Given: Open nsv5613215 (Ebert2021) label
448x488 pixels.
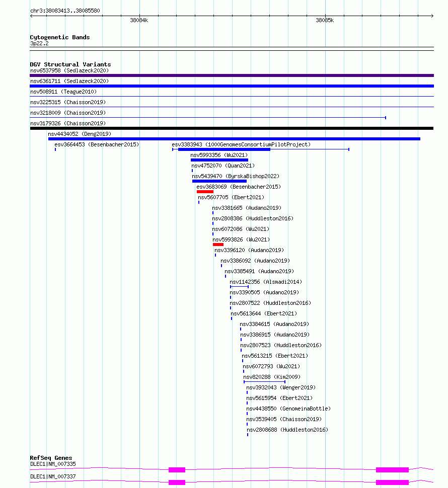Looking at the screenshot, I should click(x=275, y=356).
